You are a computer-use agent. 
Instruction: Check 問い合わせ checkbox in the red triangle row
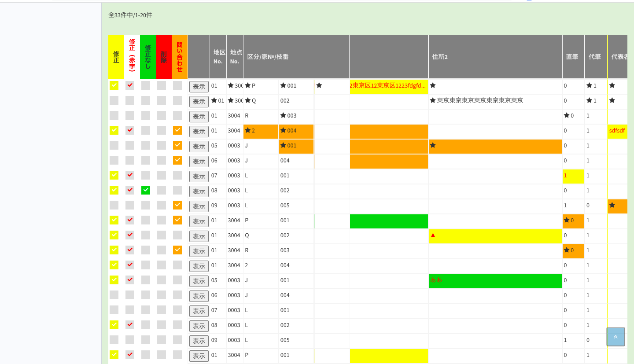[x=177, y=235]
